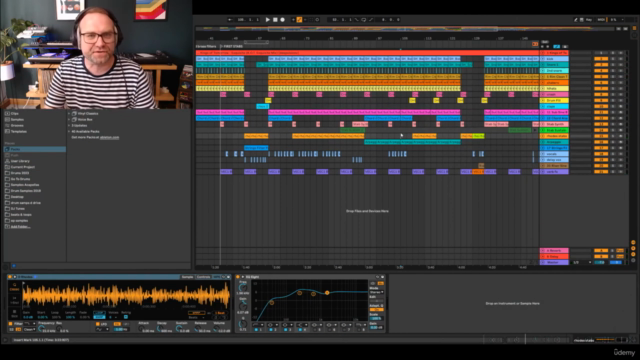Viewport: 640px width, 360px height.
Task: Select Slice playback mode in Simpler
Action: (14, 313)
